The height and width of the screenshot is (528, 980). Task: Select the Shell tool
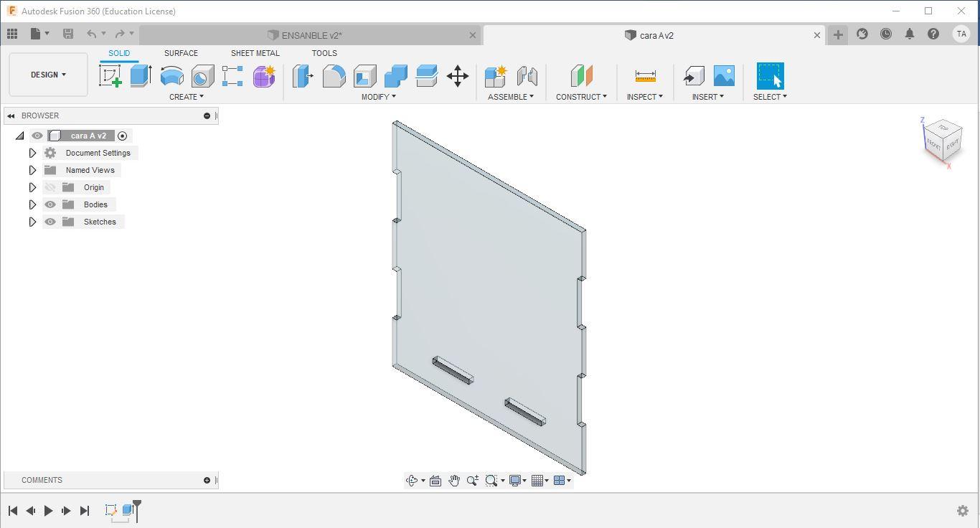(364, 76)
